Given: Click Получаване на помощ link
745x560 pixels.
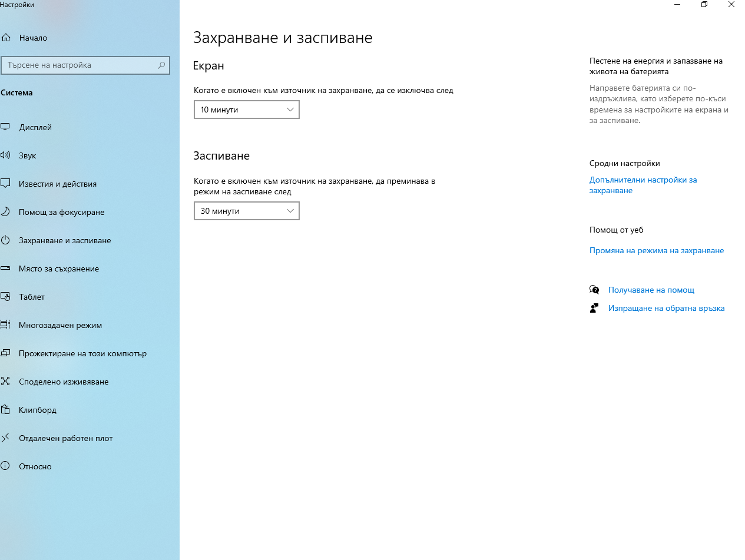Looking at the screenshot, I should pos(651,290).
